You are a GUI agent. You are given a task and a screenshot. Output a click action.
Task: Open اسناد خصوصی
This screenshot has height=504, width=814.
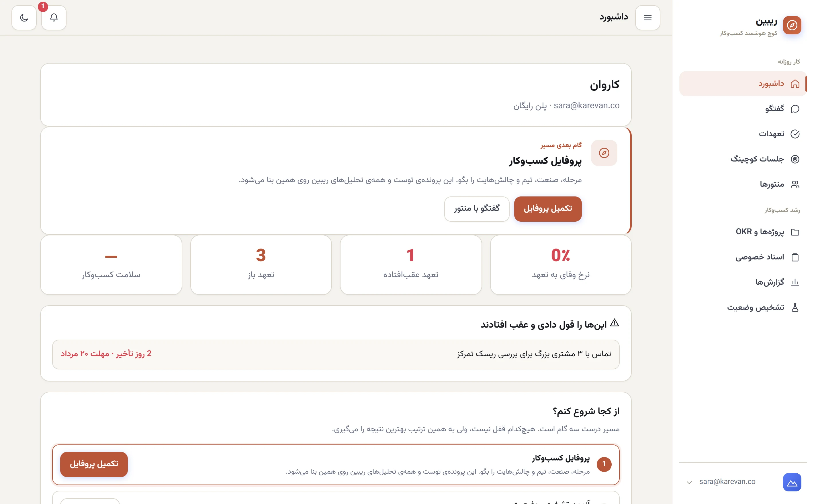pos(743,257)
